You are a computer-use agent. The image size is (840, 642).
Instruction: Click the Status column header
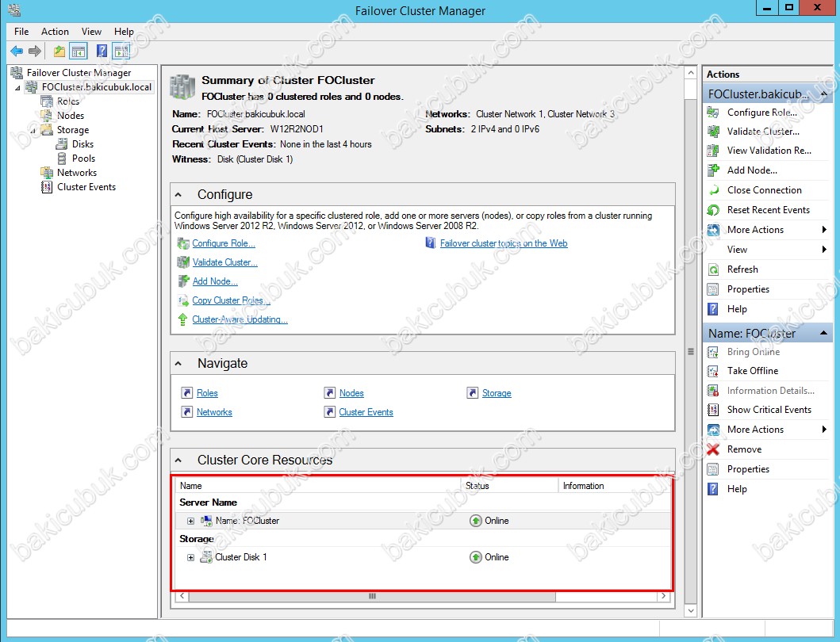(x=511, y=486)
